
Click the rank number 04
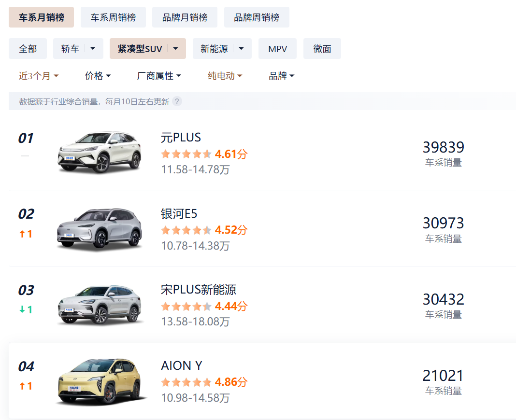[x=26, y=366]
